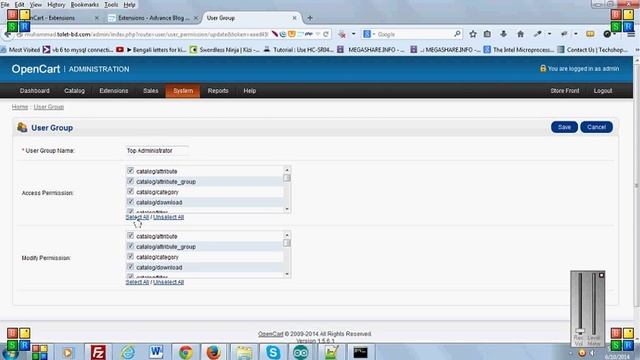Click the Home breadcrumb link
Viewport: 640px width, 360px height.
[x=20, y=107]
